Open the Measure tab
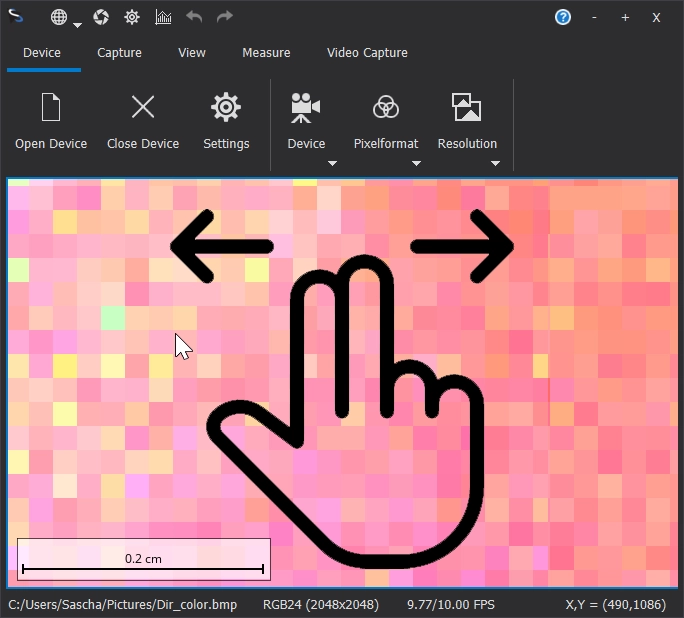This screenshot has height=618, width=684. point(266,52)
